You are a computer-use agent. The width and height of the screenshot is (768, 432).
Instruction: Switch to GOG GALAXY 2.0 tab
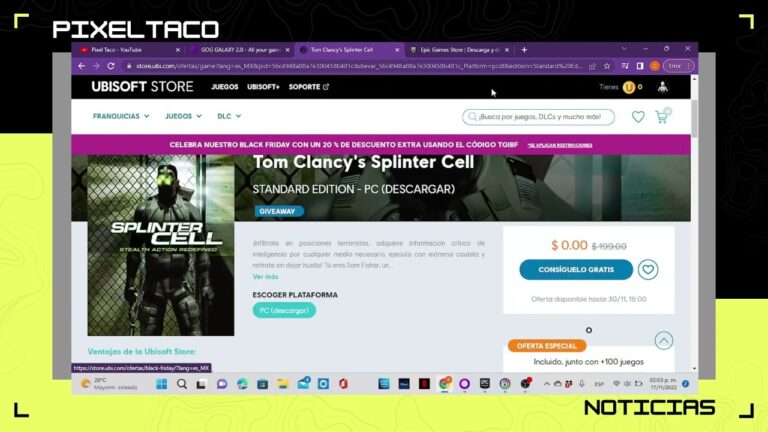point(240,50)
